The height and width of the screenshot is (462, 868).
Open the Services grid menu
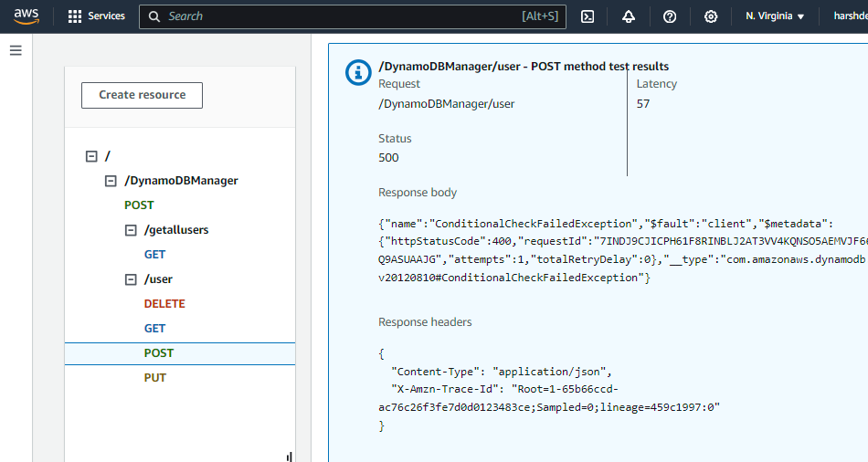[96, 16]
